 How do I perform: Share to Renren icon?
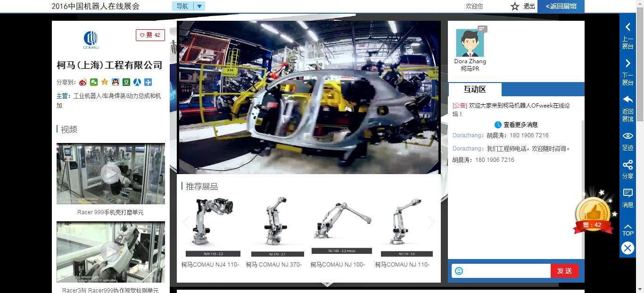137,82
